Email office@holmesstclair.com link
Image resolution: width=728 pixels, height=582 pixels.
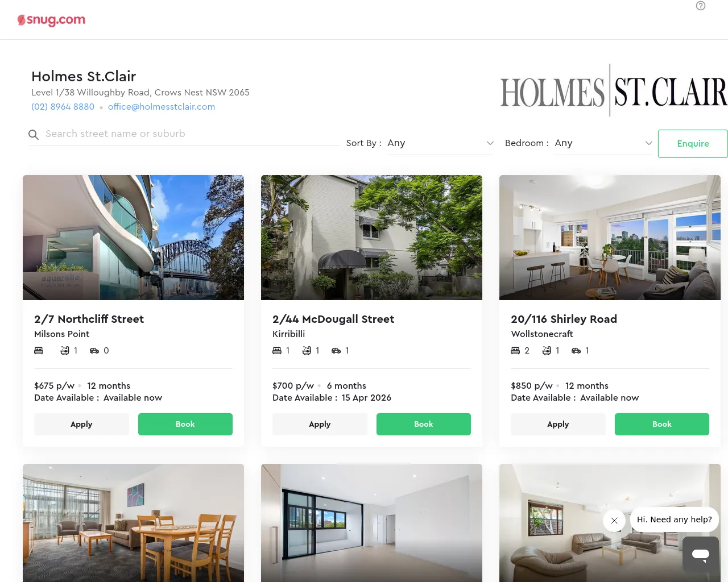click(162, 107)
